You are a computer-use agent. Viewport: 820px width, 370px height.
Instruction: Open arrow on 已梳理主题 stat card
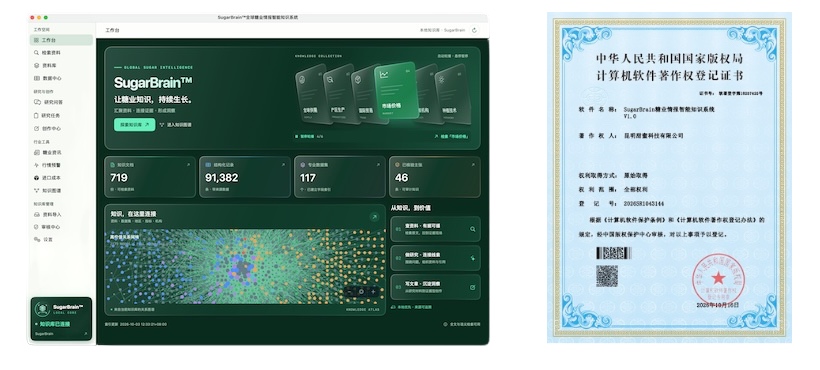tap(473, 165)
